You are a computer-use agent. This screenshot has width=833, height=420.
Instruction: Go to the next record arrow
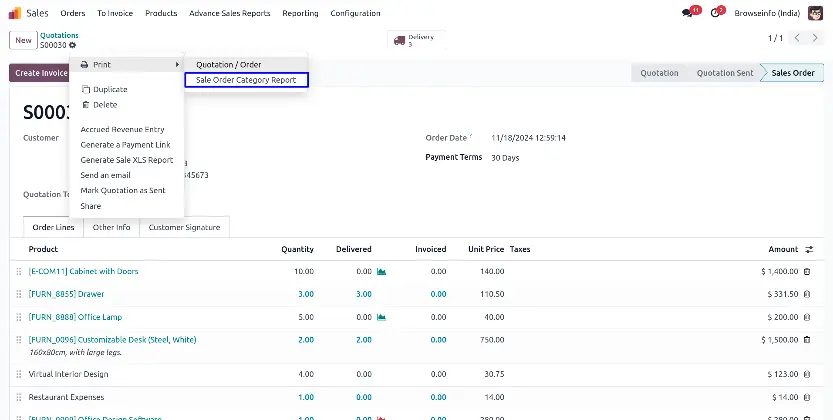point(818,38)
